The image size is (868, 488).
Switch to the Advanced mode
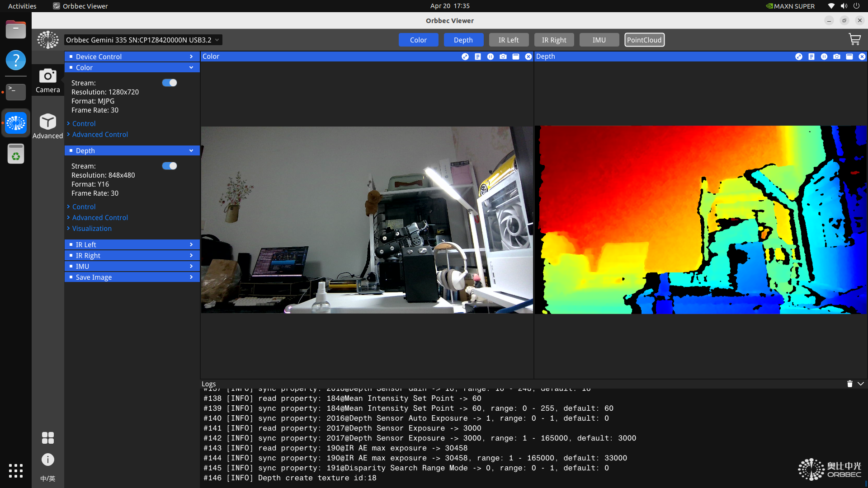coord(48,126)
